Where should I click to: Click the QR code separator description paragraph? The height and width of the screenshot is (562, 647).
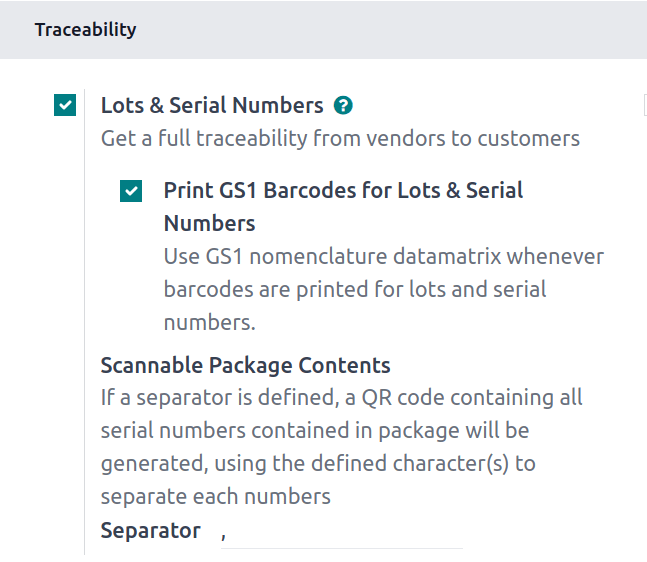[x=341, y=430]
